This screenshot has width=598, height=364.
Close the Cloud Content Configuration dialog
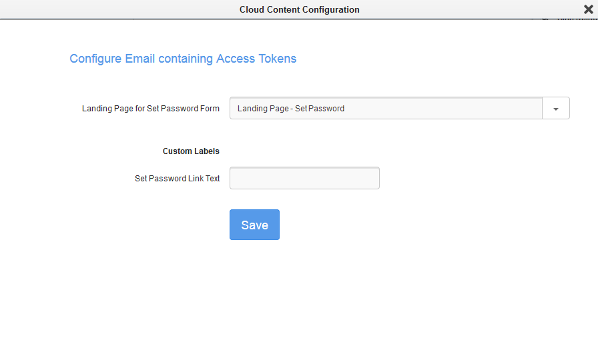click(x=588, y=9)
